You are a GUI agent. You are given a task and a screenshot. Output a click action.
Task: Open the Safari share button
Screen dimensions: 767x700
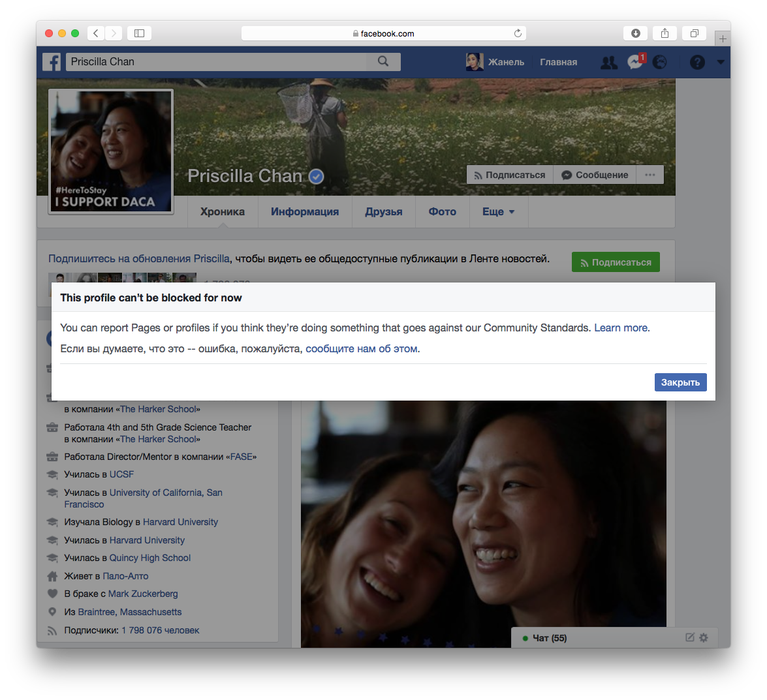point(665,33)
